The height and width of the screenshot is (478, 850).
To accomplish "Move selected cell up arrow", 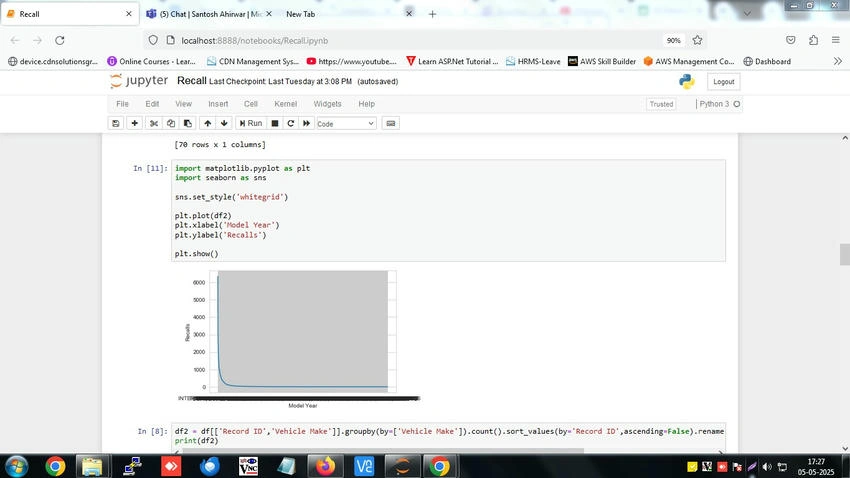I will (208, 124).
